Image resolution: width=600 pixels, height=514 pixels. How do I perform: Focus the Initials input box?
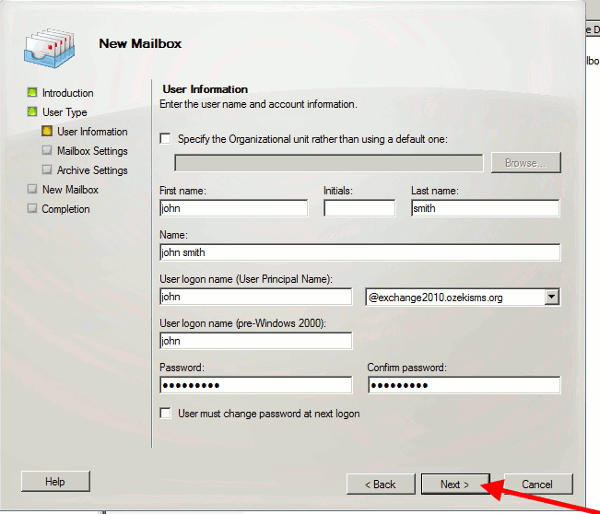tap(359, 209)
